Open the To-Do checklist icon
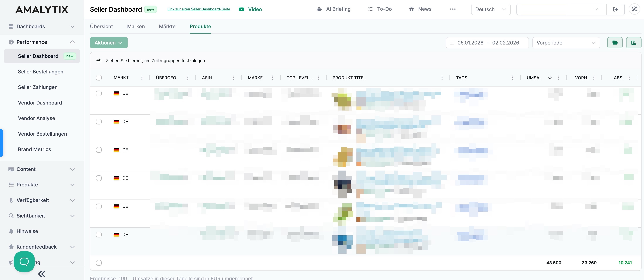644x280 pixels. point(370,9)
